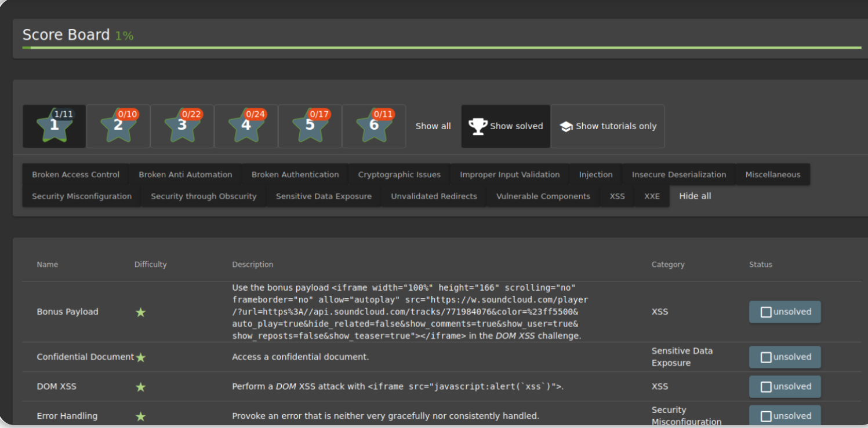Toggle the Broken Anti Automation category
868x428 pixels.
[x=186, y=174]
